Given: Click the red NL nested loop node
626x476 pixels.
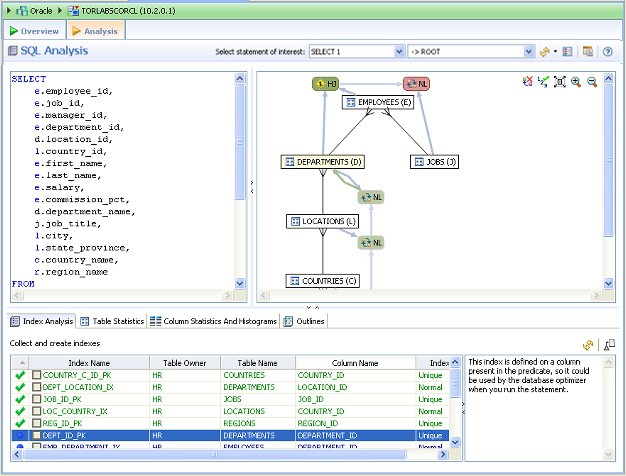Looking at the screenshot, I should tap(416, 84).
